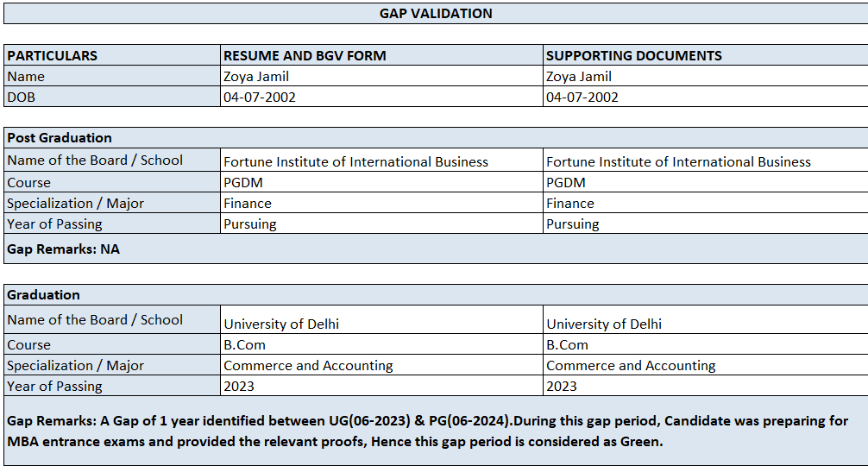Click the DOB value under Supporting Documents
The image size is (868, 466).
point(705,97)
